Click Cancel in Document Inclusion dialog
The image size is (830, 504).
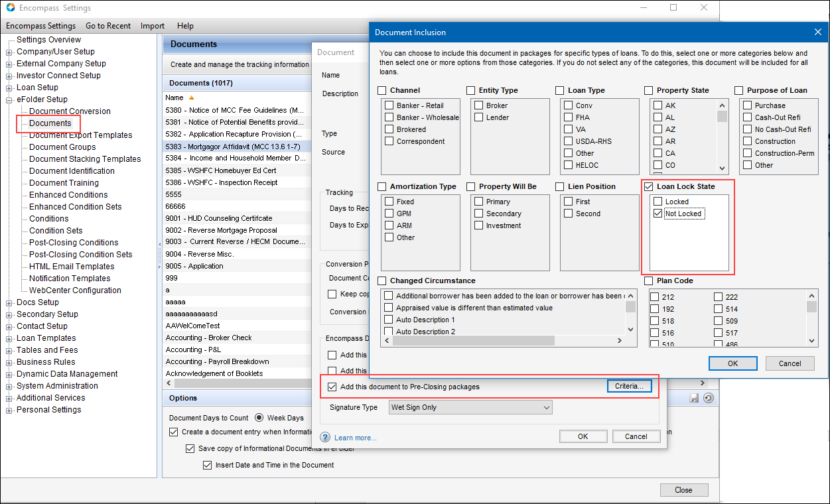click(x=790, y=363)
